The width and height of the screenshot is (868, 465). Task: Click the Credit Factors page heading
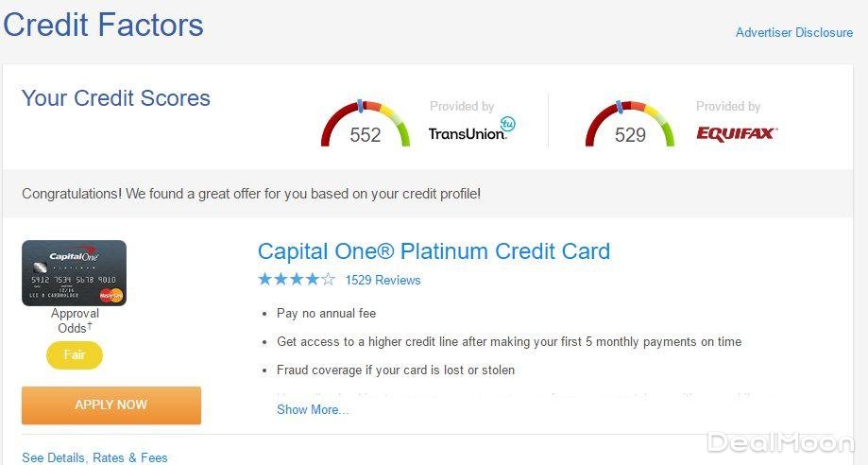tap(103, 25)
